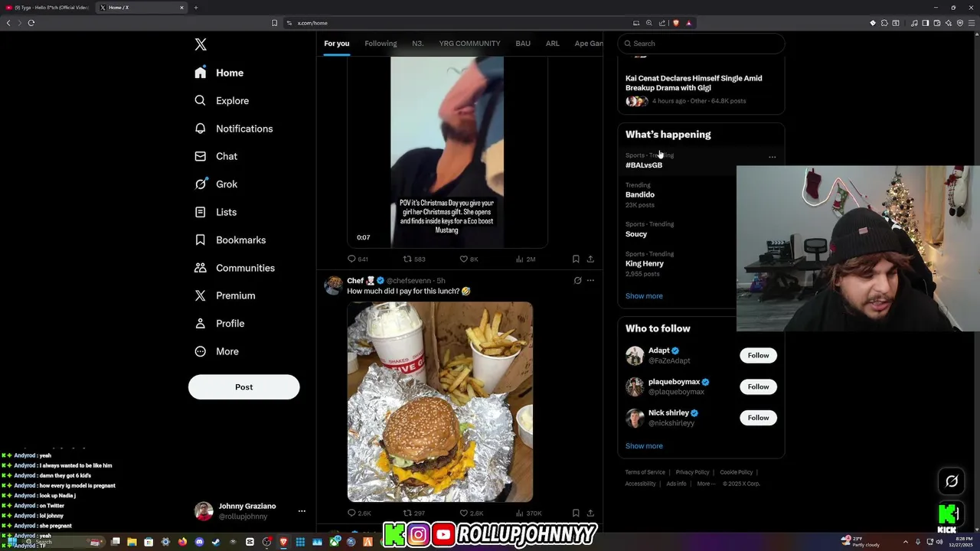Image resolution: width=980 pixels, height=551 pixels.
Task: Open Steam from the Windows taskbar
Action: [x=216, y=542]
